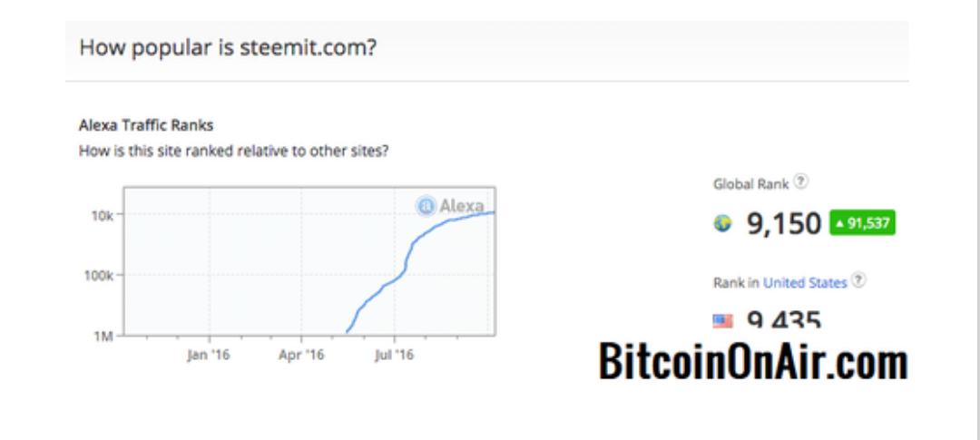Screen dimensions: 980x440
Task: Click the Global Rank help question-mark icon
Action: click(801, 181)
